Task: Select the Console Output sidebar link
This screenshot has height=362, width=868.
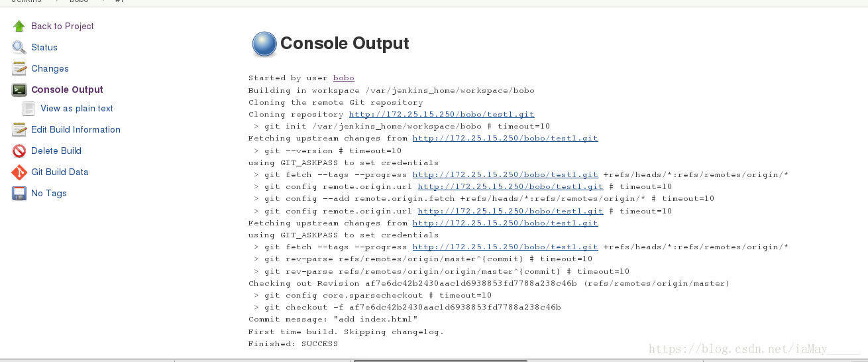Action: pyautogui.click(x=67, y=90)
